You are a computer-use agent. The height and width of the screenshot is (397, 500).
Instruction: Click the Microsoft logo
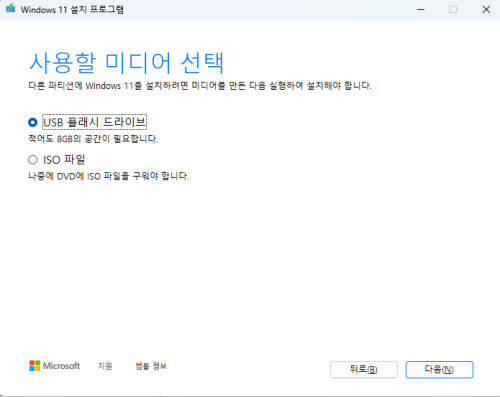pyautogui.click(x=55, y=366)
